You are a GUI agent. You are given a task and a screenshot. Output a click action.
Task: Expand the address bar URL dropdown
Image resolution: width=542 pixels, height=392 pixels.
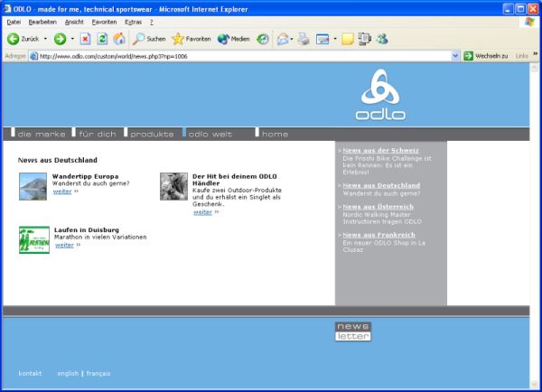[x=456, y=56]
